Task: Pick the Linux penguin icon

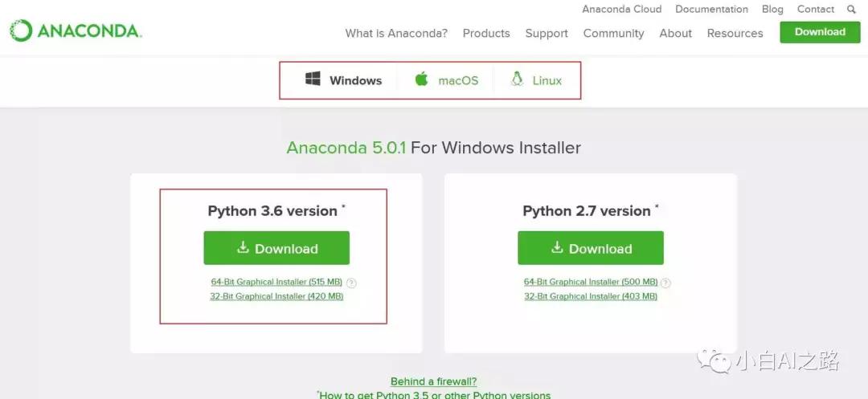Action: [518, 79]
